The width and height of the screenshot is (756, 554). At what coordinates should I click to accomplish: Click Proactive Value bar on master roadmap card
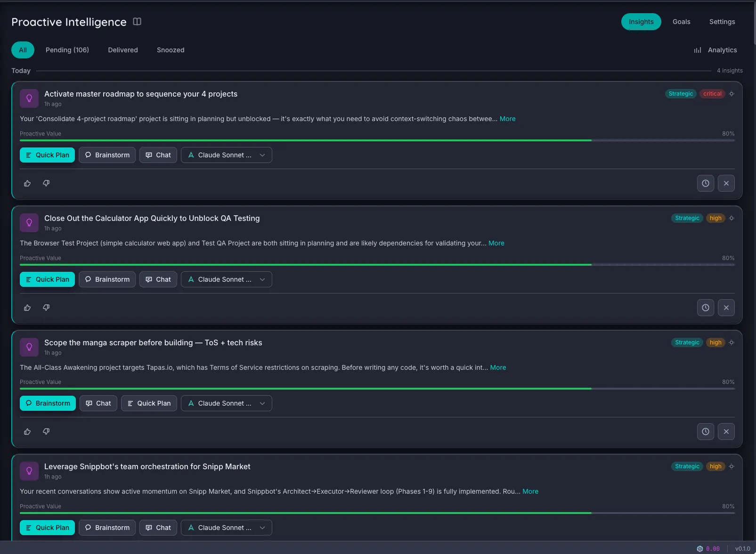pyautogui.click(x=377, y=140)
